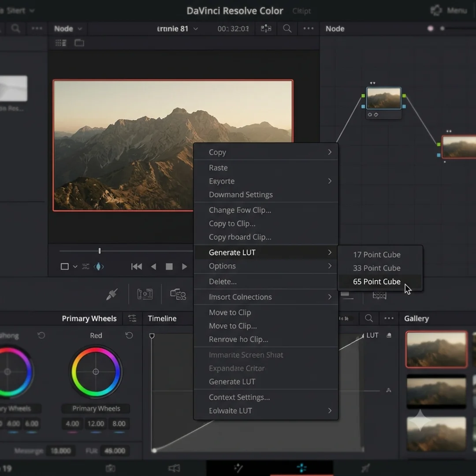The image size is (476, 476).
Task: Click the search icon beside Gallery
Action: pyautogui.click(x=369, y=318)
